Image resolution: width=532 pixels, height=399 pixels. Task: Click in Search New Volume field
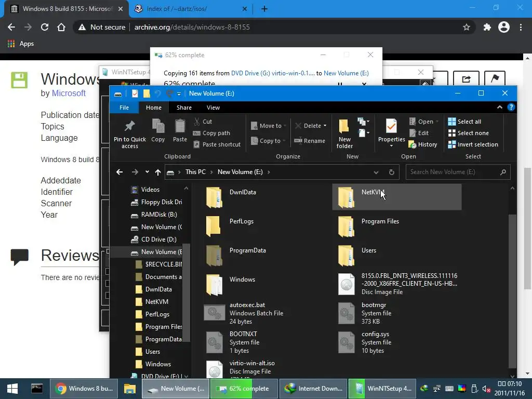[x=458, y=172]
